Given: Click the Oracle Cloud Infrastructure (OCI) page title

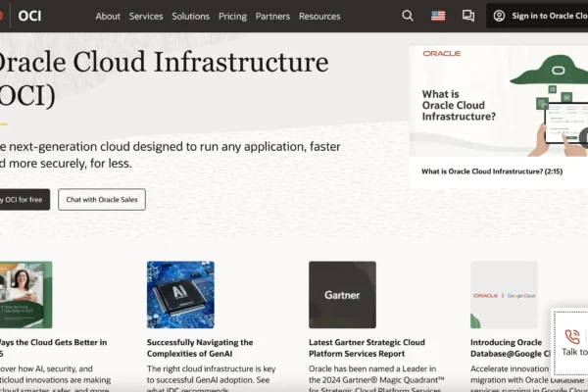Looking at the screenshot, I should click(165, 78).
